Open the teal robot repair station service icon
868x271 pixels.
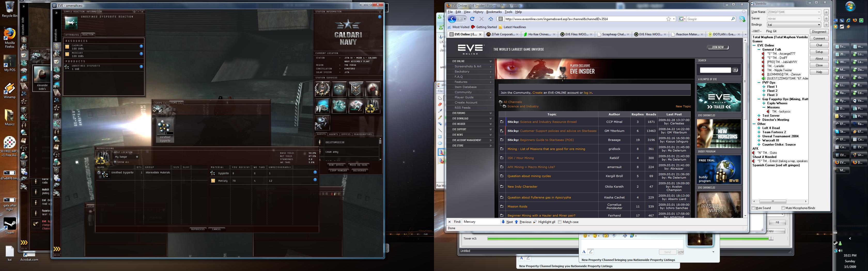click(339, 106)
